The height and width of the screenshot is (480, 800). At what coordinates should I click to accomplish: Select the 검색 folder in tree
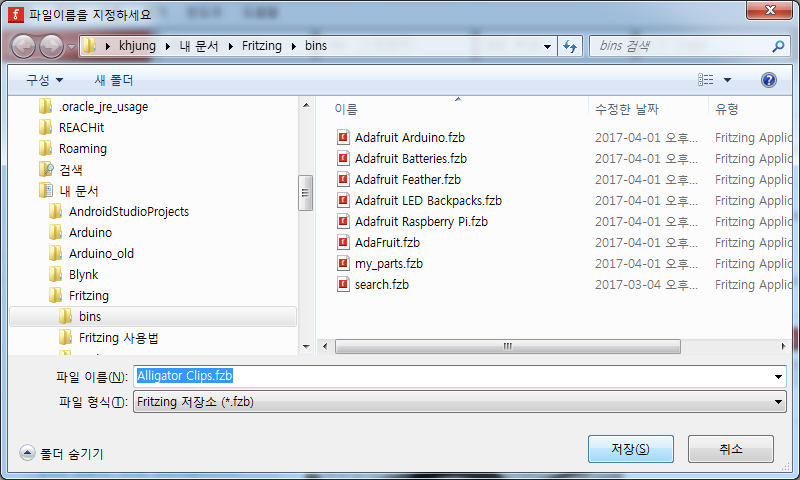pos(70,169)
